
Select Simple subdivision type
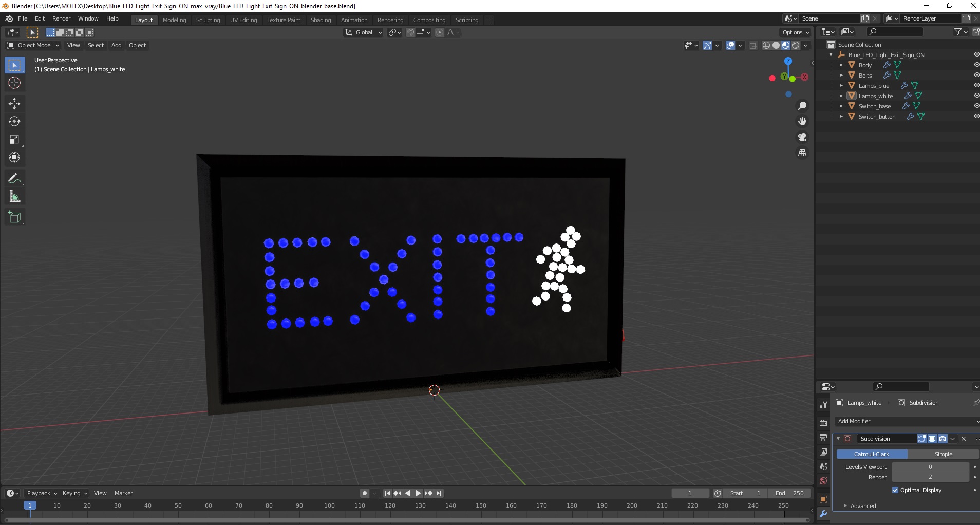point(944,454)
